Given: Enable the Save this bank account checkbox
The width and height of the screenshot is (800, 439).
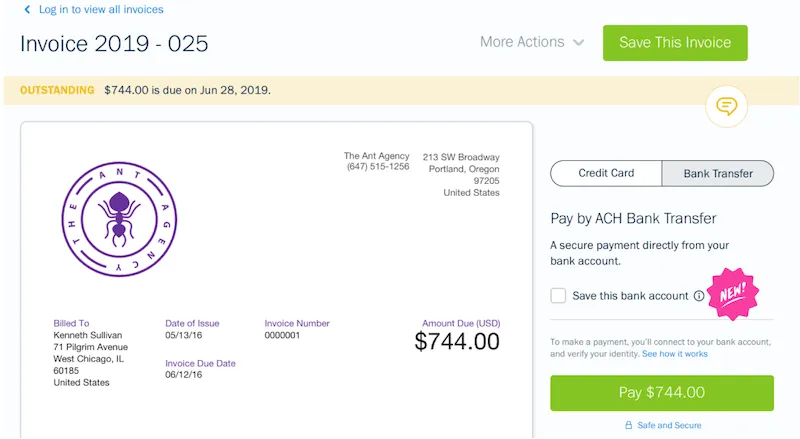Looking at the screenshot, I should pos(559,296).
